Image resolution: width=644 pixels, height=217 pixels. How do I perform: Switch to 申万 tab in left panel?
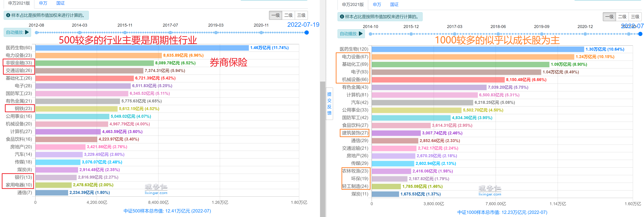click(43, 3)
